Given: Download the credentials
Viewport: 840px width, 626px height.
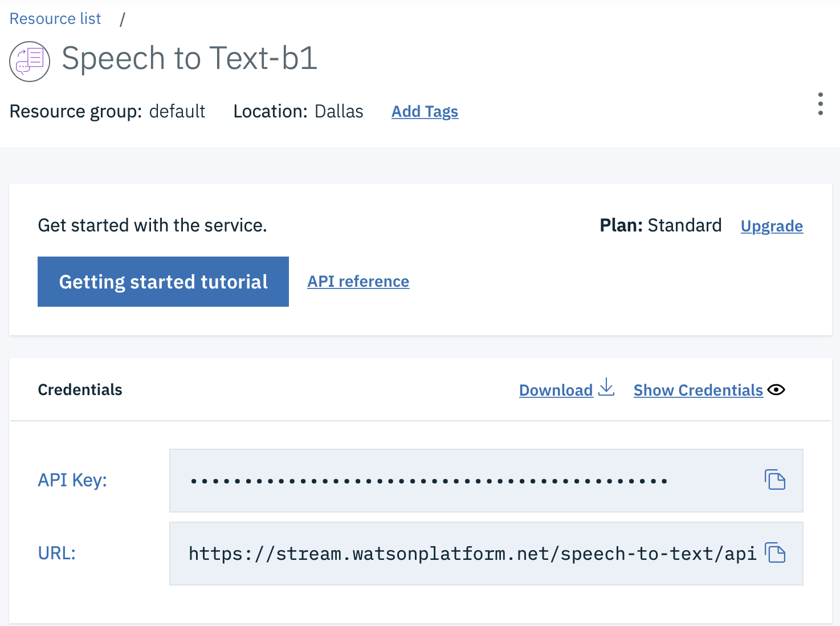Looking at the screenshot, I should [556, 390].
